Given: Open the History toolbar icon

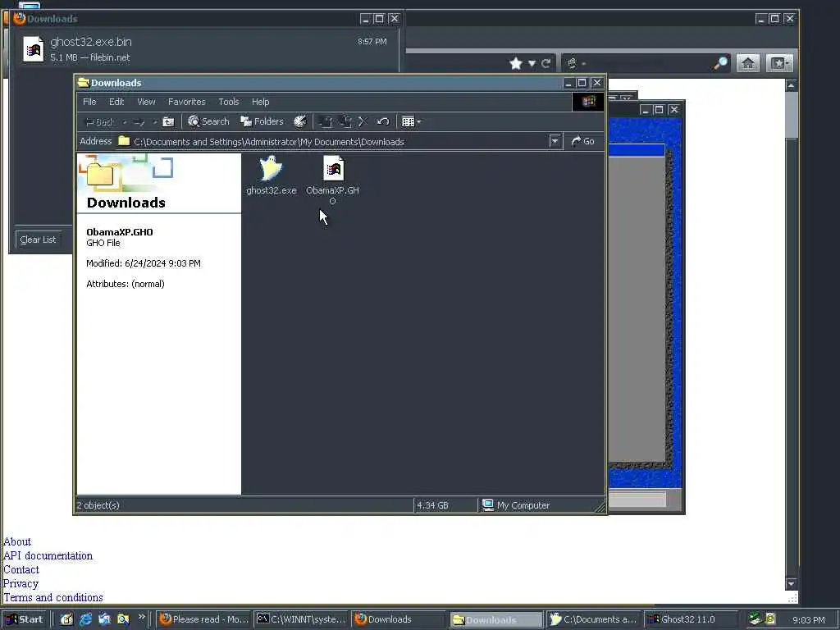Looking at the screenshot, I should (300, 121).
